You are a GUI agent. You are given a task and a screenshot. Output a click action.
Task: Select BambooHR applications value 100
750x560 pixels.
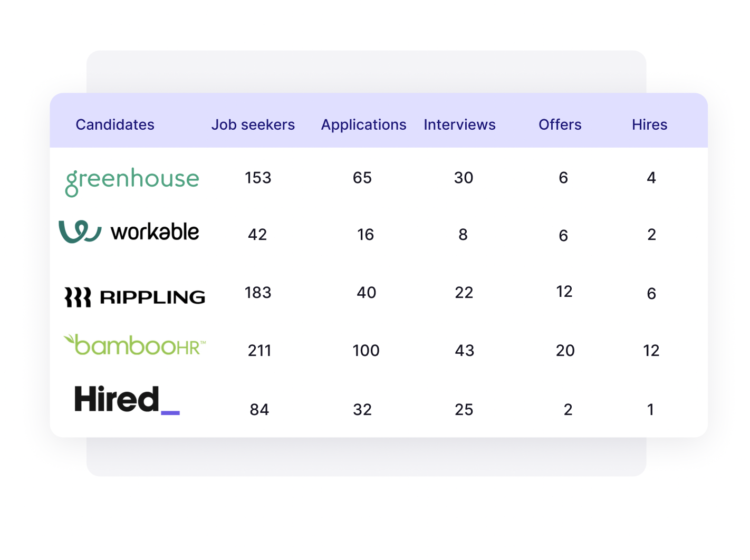tap(366, 351)
